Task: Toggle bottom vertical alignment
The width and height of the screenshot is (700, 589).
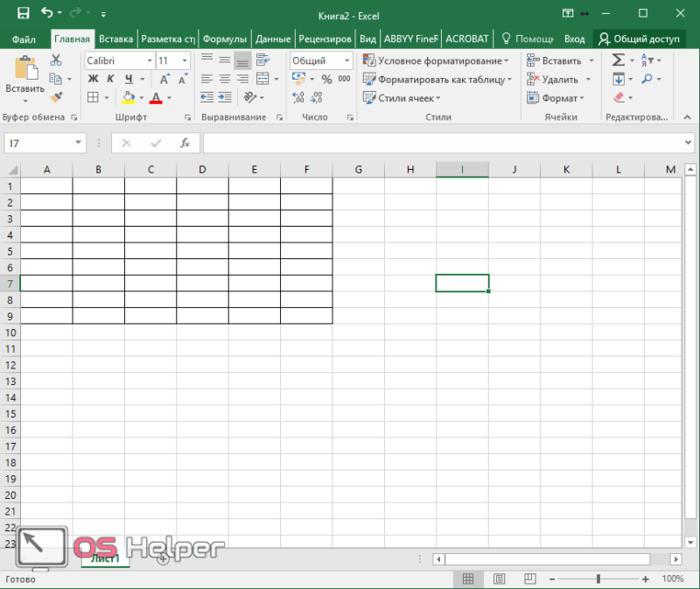Action: (x=243, y=60)
